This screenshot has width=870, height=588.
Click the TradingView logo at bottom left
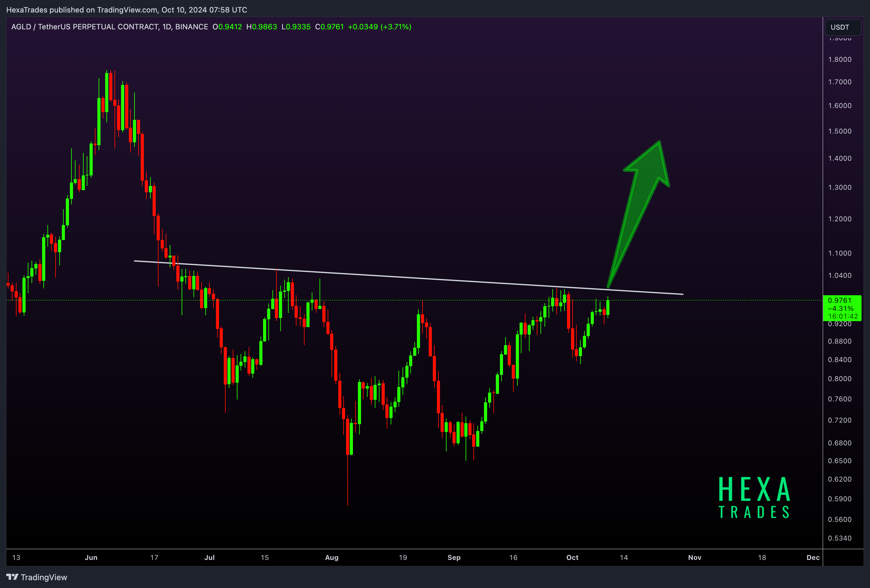tap(37, 577)
